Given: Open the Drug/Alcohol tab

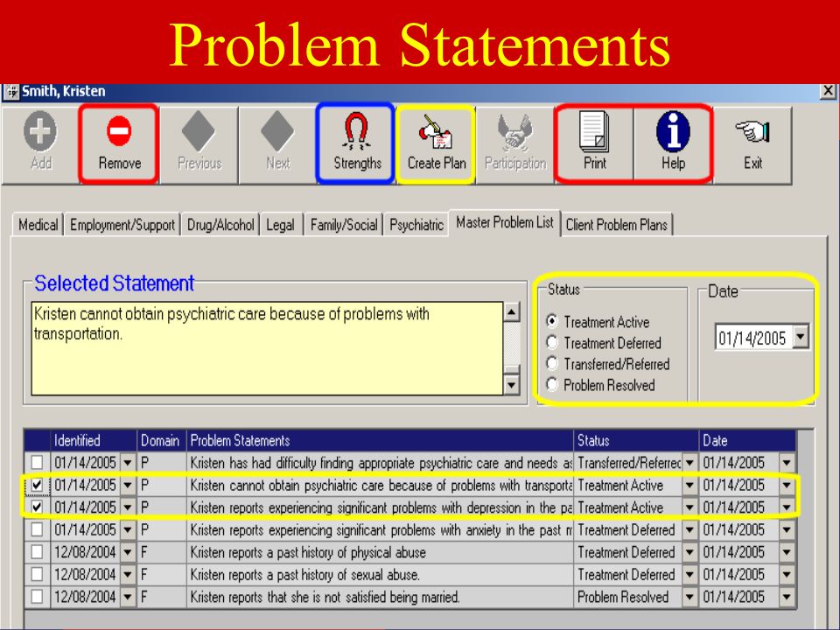Looking at the screenshot, I should (220, 225).
